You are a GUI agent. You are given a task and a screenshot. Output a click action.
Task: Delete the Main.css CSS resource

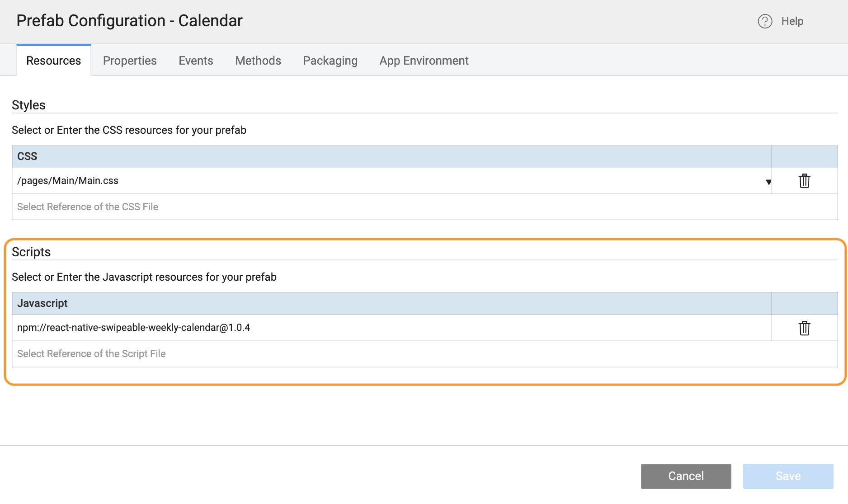[804, 180]
